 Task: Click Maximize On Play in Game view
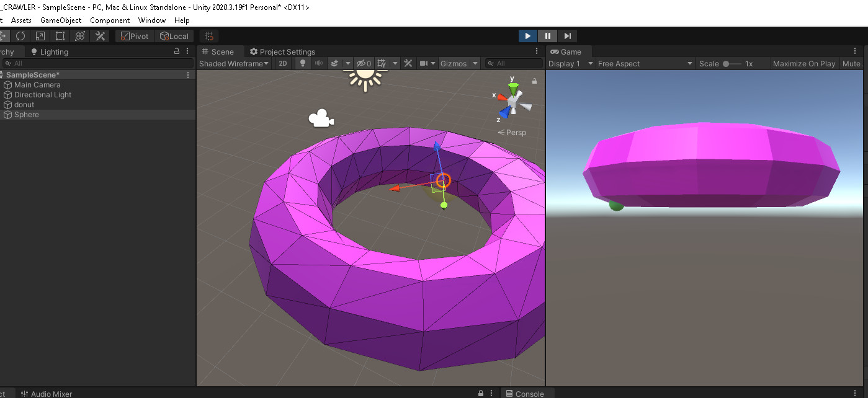point(803,63)
